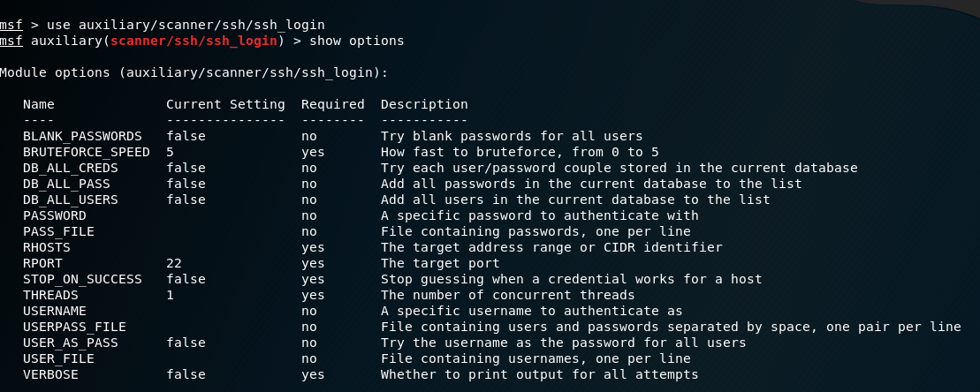Click the BLANK_PASSWORDS option name
980x392 pixels.
[x=82, y=136]
